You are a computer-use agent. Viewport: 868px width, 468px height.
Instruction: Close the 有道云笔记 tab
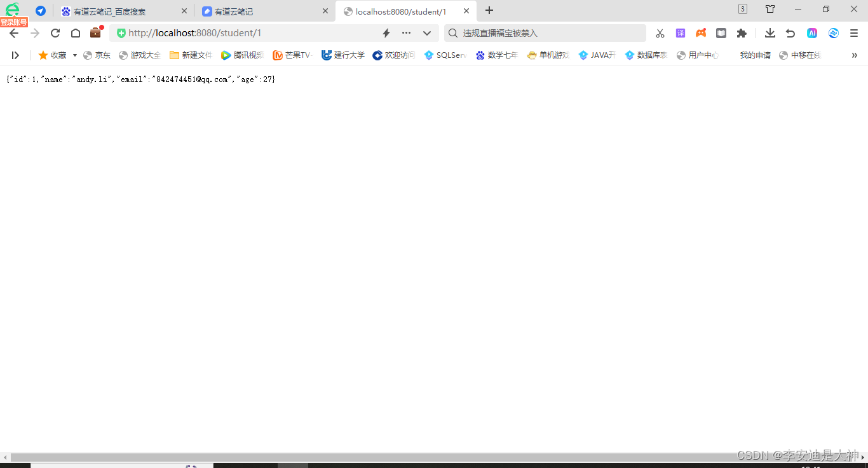pos(325,11)
